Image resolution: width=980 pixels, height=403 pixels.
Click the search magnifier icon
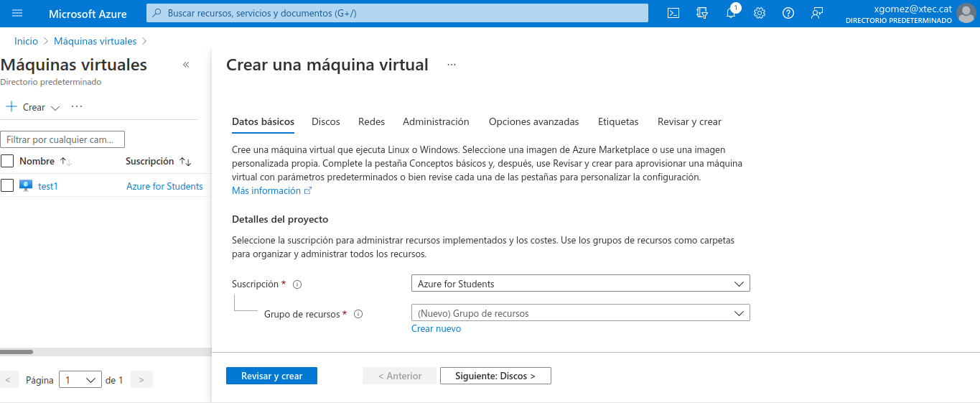[157, 13]
